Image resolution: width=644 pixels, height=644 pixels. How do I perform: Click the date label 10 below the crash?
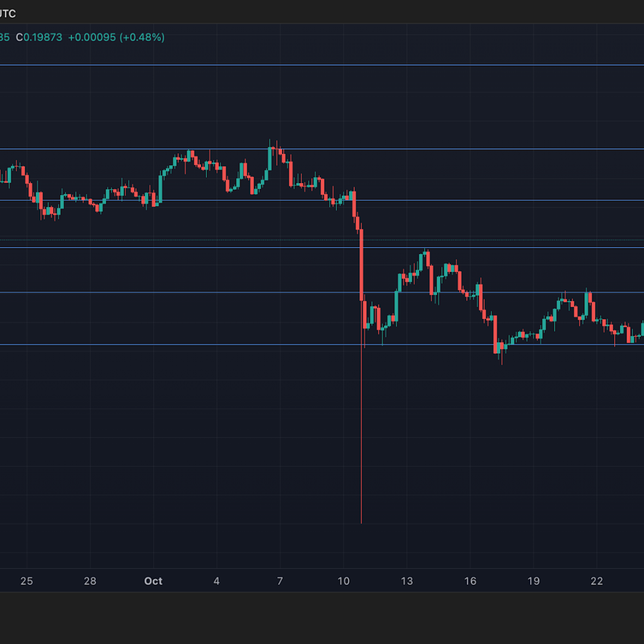coord(343,580)
